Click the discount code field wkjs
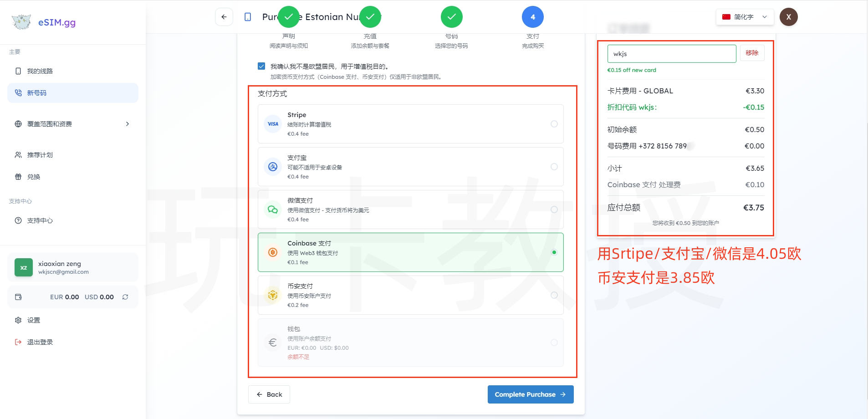The image size is (868, 419). point(672,54)
